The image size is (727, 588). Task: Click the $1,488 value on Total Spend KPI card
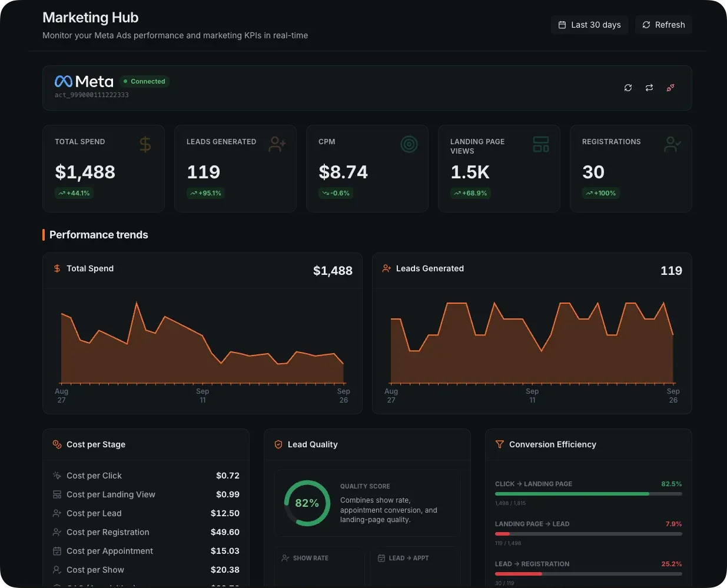(x=85, y=172)
